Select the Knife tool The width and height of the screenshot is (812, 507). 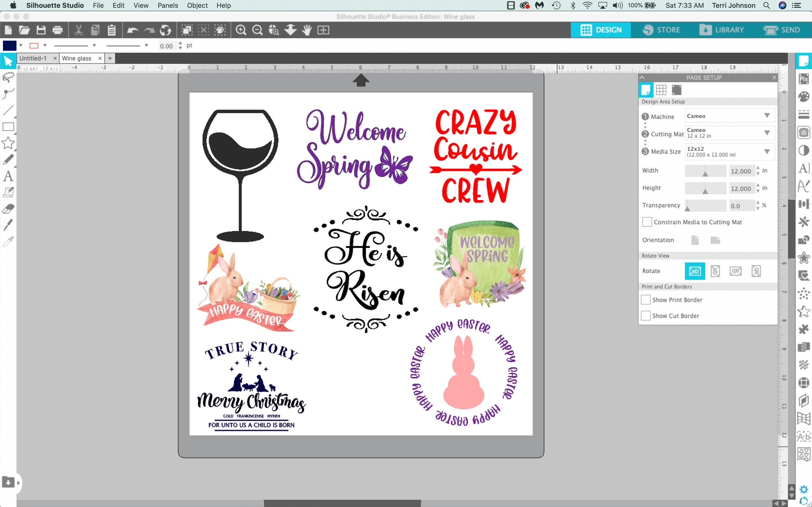pos(8,224)
